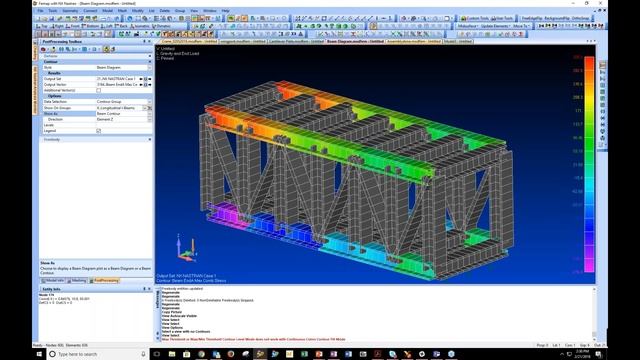Click the red first icon in PostProcessing Toolbox toolbar
The height and width of the screenshot is (360, 640).
click(43, 49)
